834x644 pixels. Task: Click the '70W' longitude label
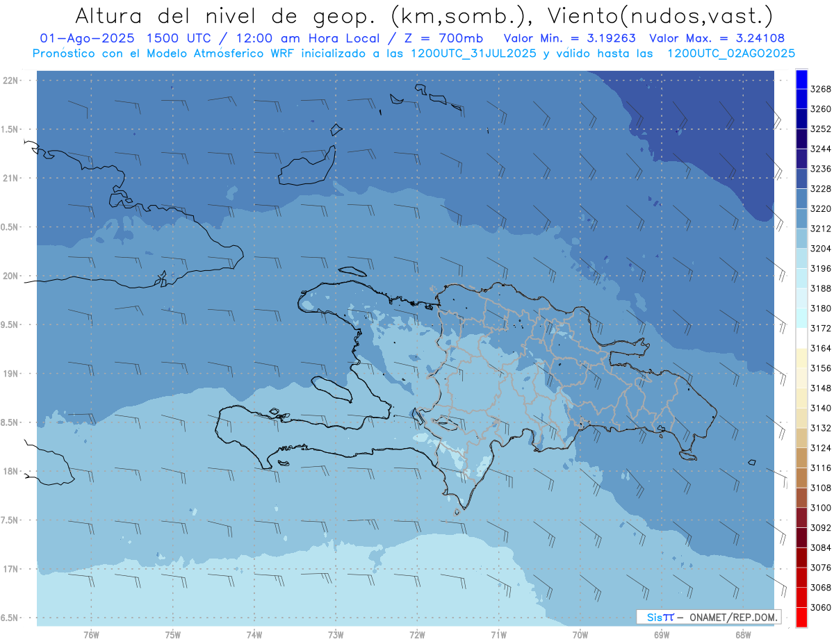pyautogui.click(x=580, y=635)
